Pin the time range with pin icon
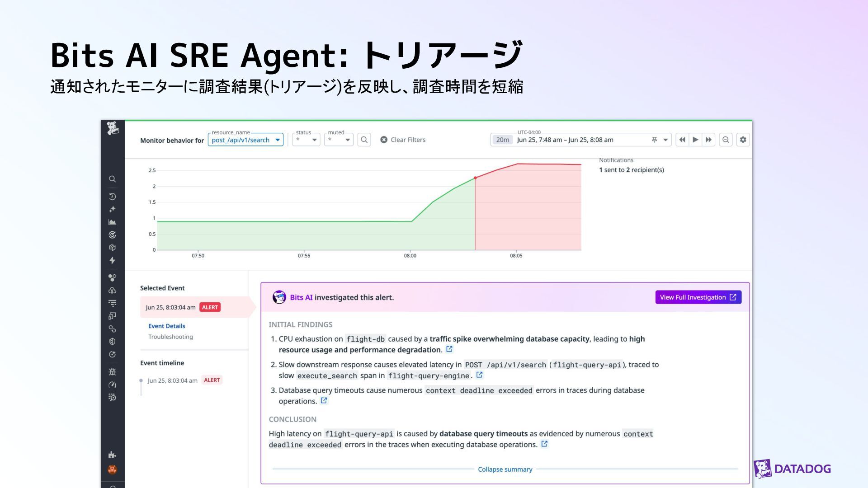868x488 pixels. (x=654, y=140)
